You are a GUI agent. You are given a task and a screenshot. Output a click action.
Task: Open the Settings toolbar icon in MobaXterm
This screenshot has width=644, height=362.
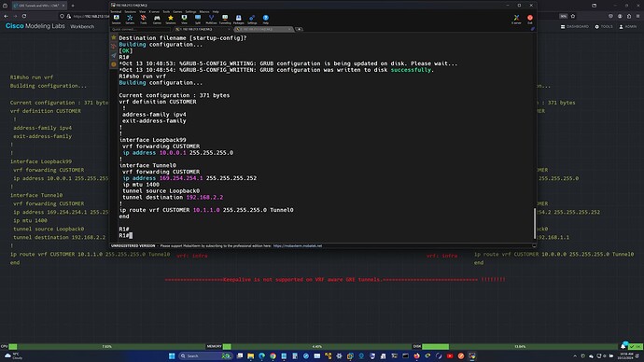[252, 20]
